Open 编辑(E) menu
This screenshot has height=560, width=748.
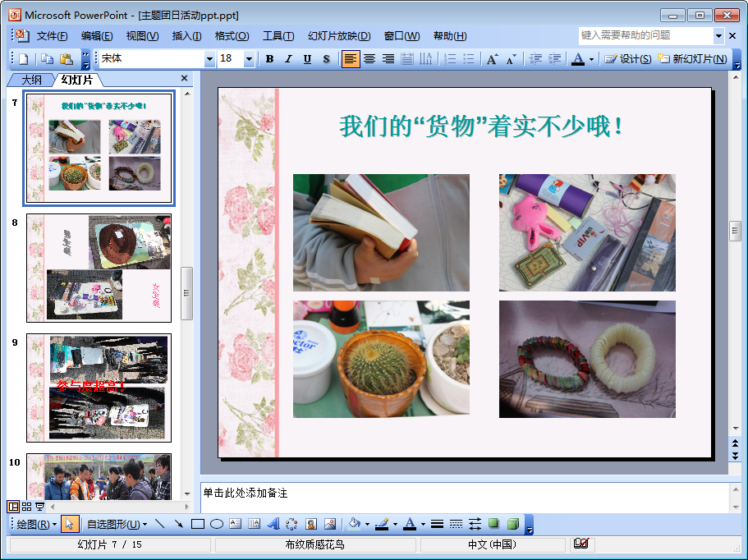pyautogui.click(x=97, y=36)
